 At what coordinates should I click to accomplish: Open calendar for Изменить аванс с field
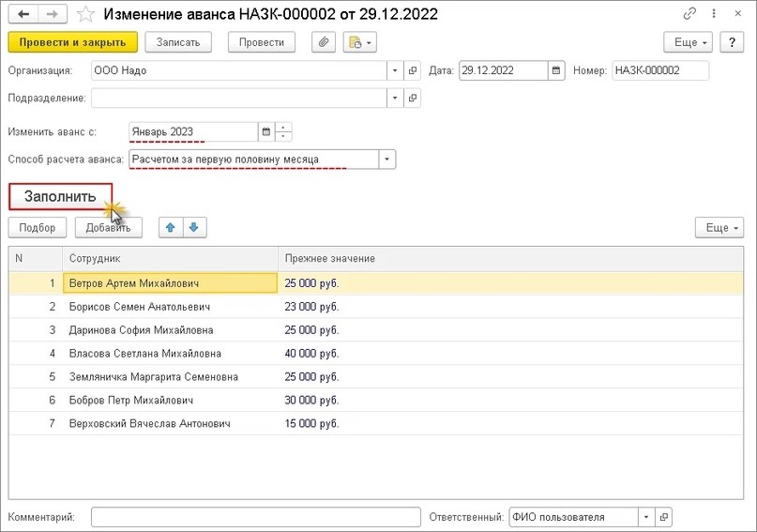[265, 131]
